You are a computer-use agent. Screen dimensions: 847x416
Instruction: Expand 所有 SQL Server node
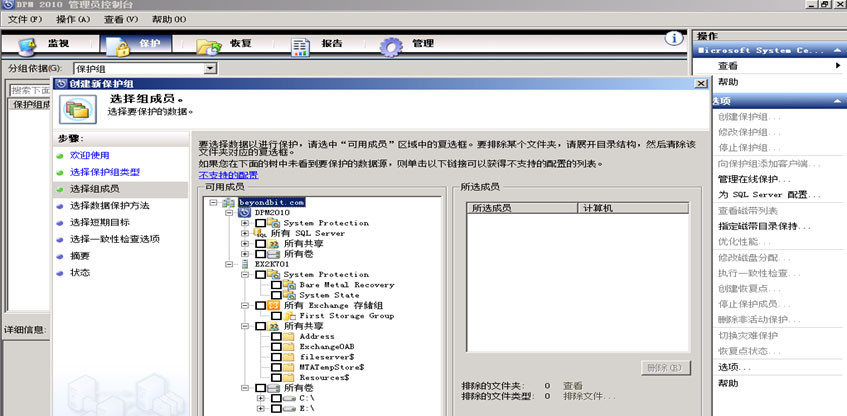pyautogui.click(x=245, y=233)
